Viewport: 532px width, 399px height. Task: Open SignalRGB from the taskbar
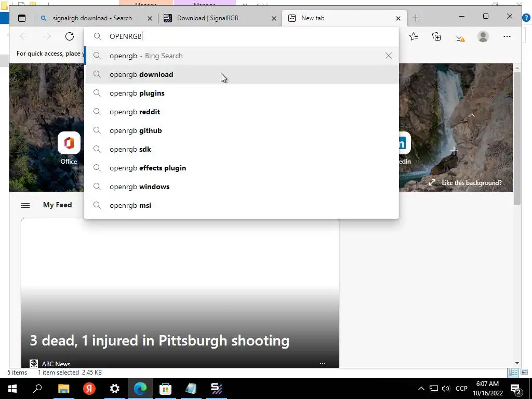coord(217,389)
